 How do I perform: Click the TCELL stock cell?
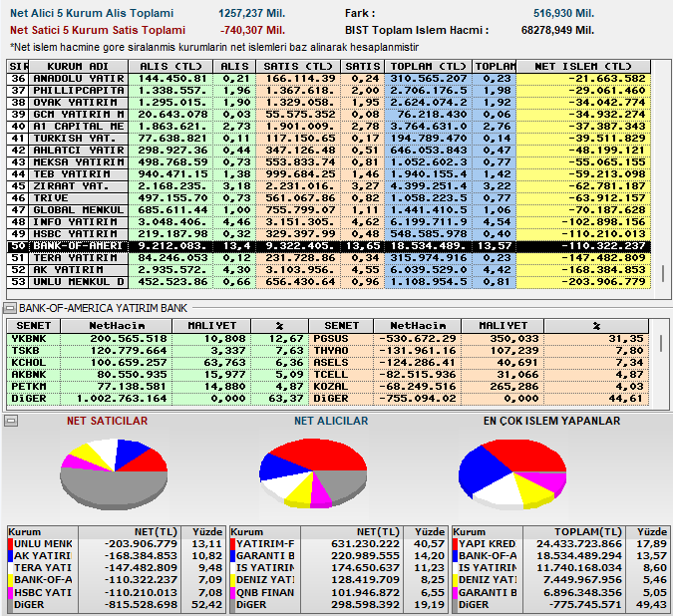[341, 375]
